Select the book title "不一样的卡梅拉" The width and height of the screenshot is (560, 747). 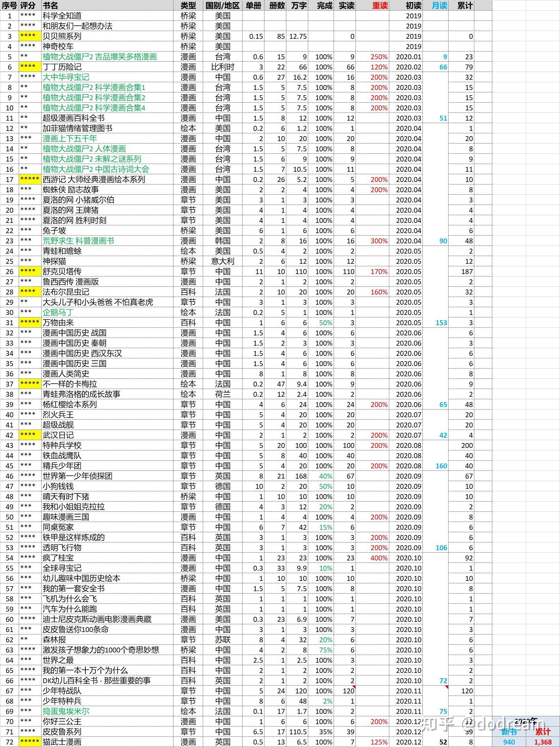pos(70,384)
